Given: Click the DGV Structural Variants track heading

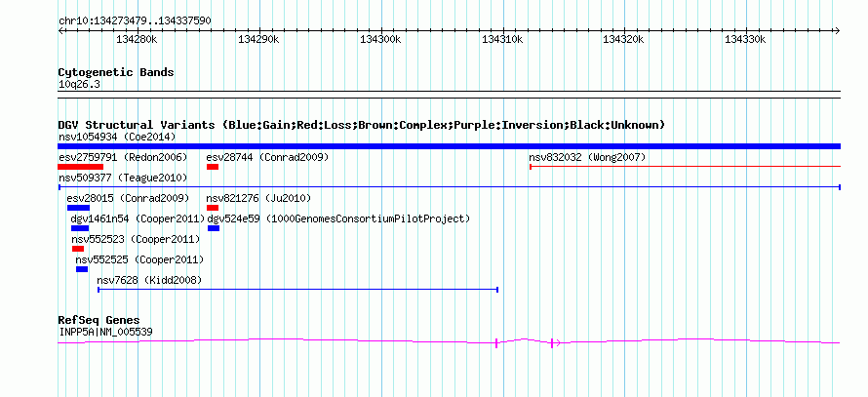Looking at the screenshot, I should click(362, 125).
